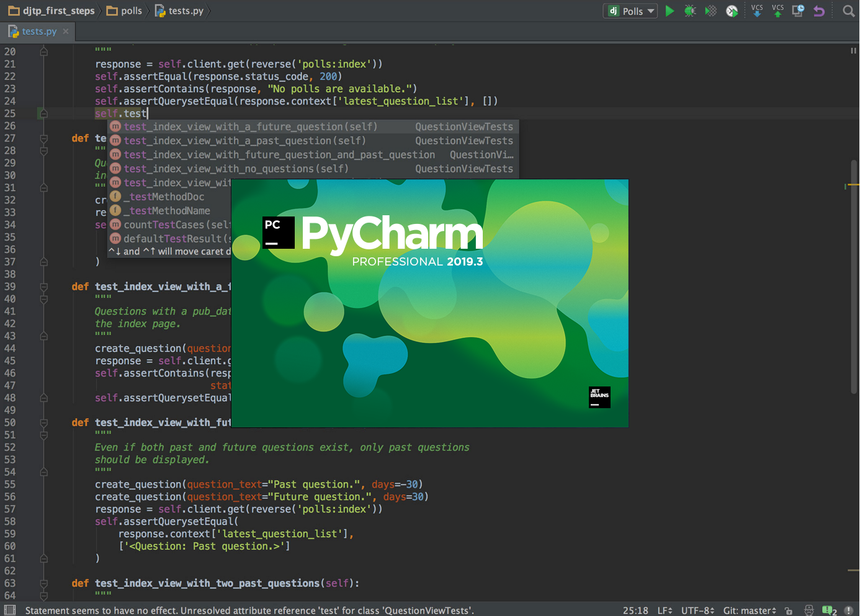The width and height of the screenshot is (860, 616).
Task: Choose defaultTestResult completion item
Action: point(170,239)
